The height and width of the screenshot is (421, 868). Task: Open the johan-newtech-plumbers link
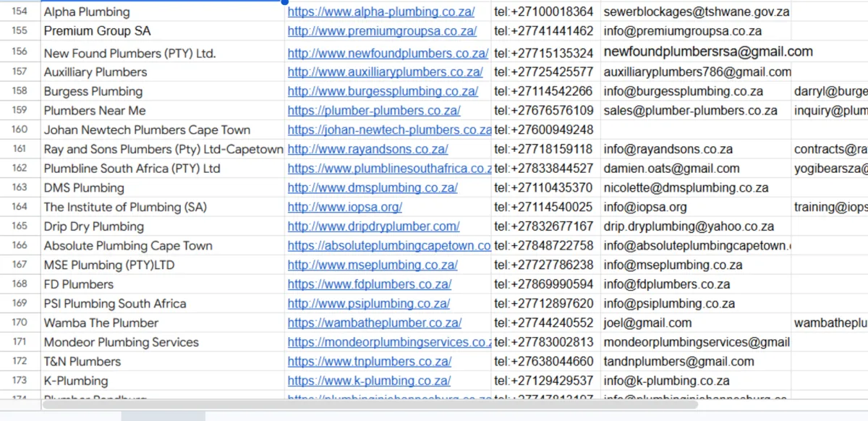point(390,130)
